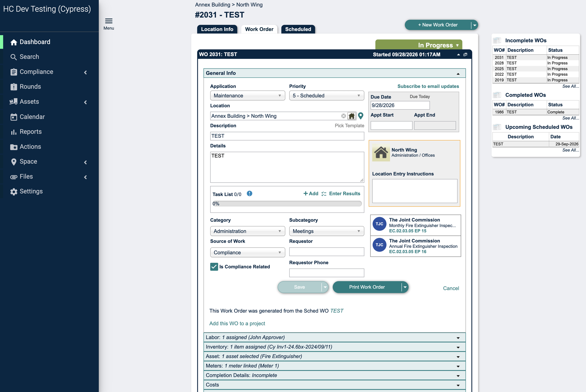Collapse the General Info section

pos(334,73)
